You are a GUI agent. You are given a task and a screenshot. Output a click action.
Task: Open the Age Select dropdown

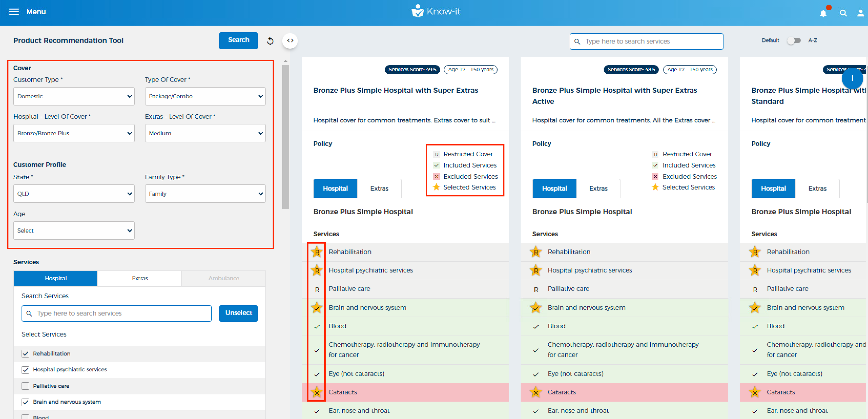tap(74, 231)
